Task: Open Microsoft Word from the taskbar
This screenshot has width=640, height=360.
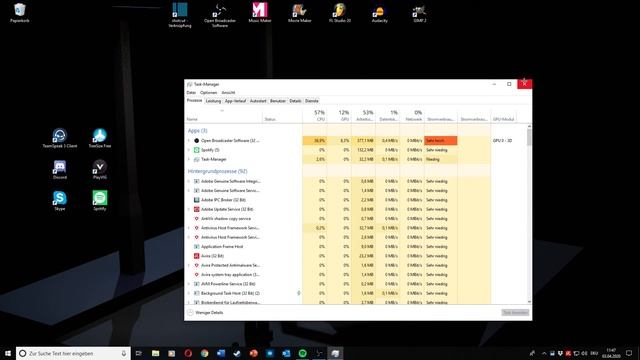Action: coord(221,353)
